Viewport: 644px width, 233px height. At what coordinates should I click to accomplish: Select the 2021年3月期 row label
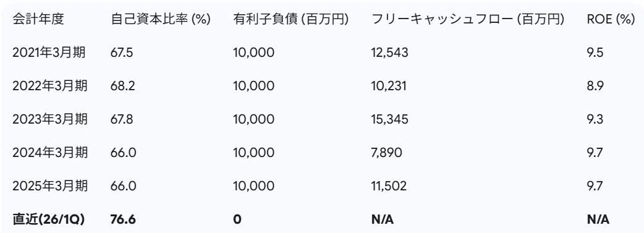pos(49,53)
